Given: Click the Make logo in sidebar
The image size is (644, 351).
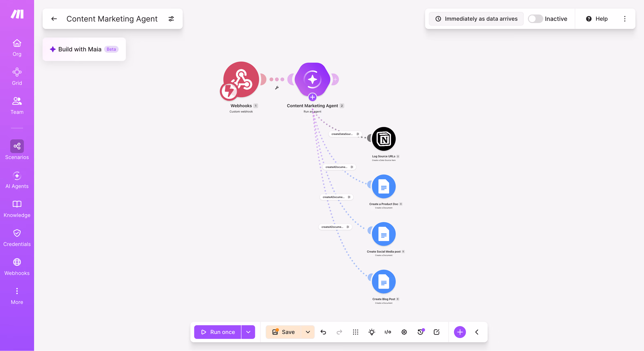Looking at the screenshot, I should (x=17, y=14).
